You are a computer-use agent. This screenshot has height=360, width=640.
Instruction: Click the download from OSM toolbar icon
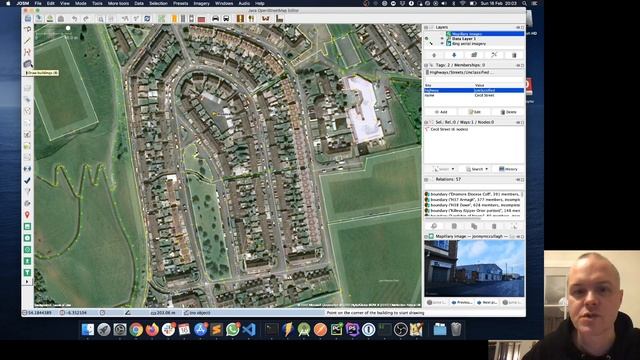point(39,19)
